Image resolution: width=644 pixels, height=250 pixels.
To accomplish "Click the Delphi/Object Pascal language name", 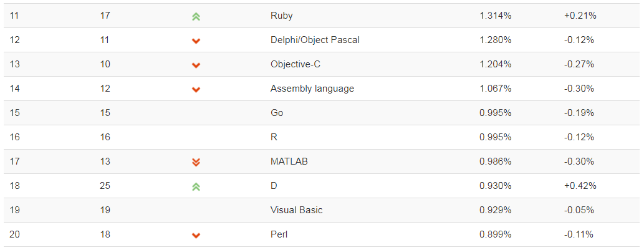I will coord(315,41).
